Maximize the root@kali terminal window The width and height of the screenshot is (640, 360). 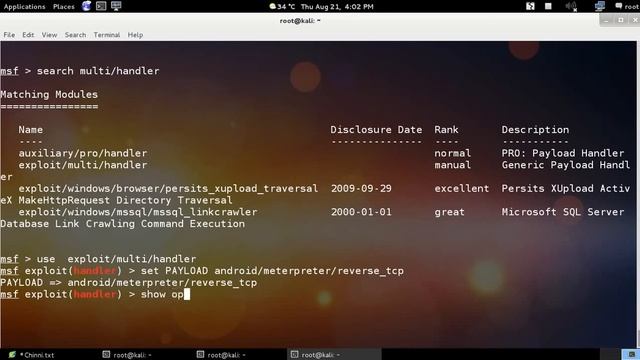point(620,20)
